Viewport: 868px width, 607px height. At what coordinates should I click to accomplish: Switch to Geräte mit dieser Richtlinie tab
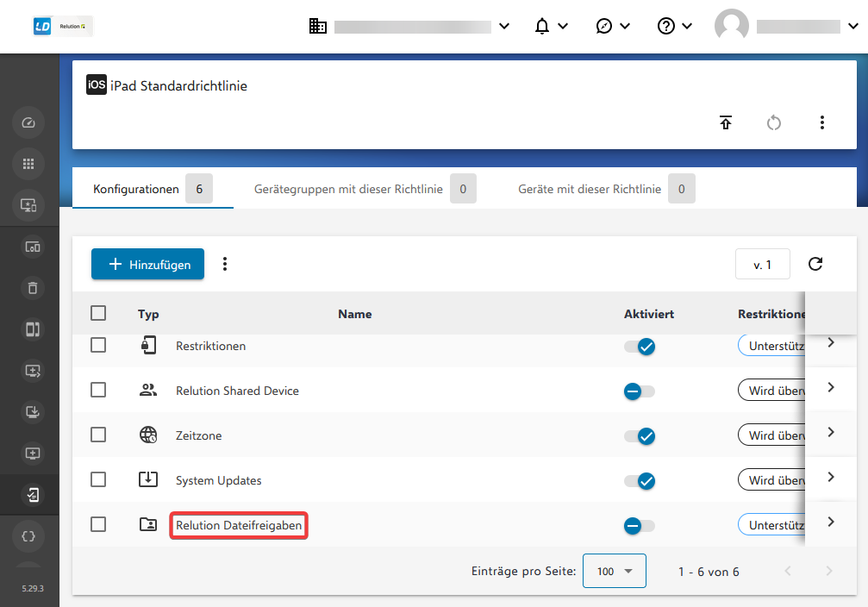[x=606, y=189]
